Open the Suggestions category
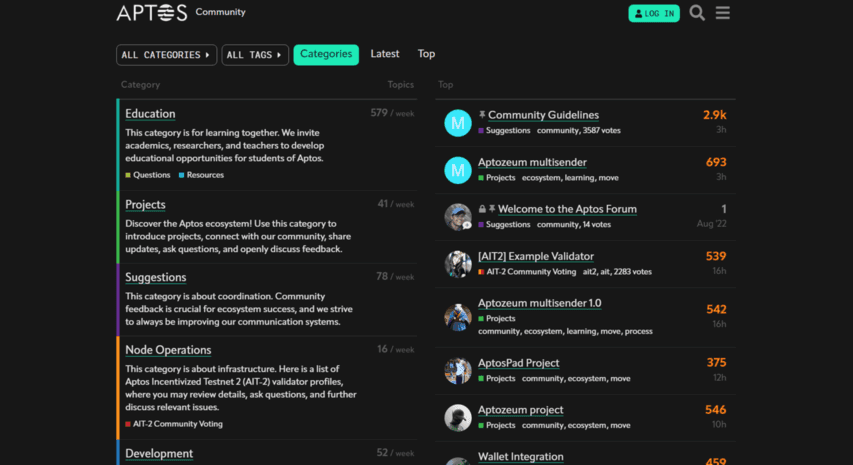The image size is (853, 465). [x=156, y=277]
